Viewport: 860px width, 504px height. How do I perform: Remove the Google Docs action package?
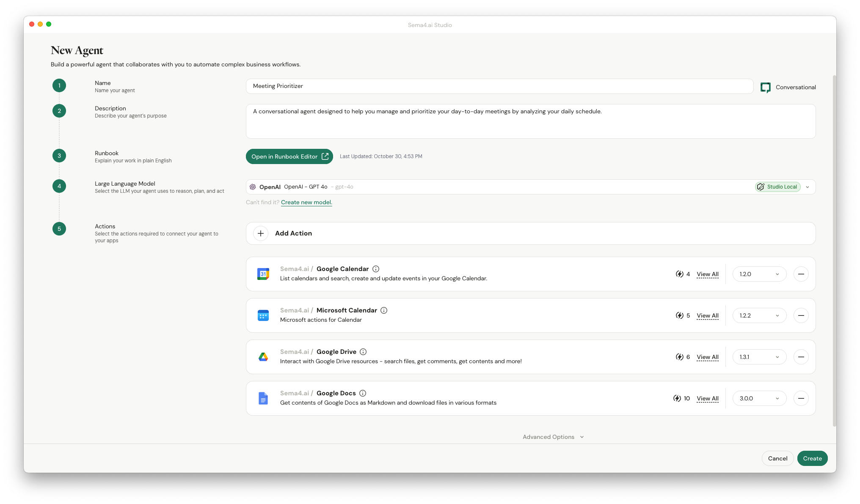click(801, 398)
